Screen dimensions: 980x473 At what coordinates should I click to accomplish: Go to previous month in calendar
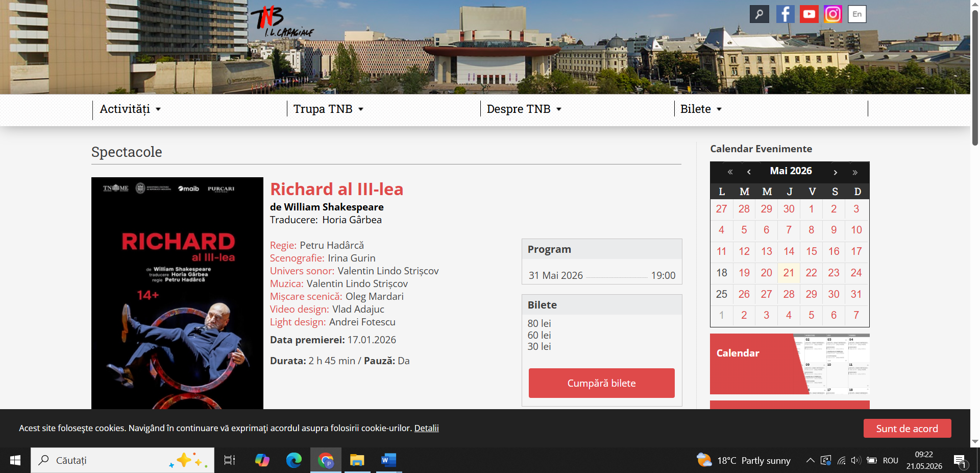click(749, 172)
